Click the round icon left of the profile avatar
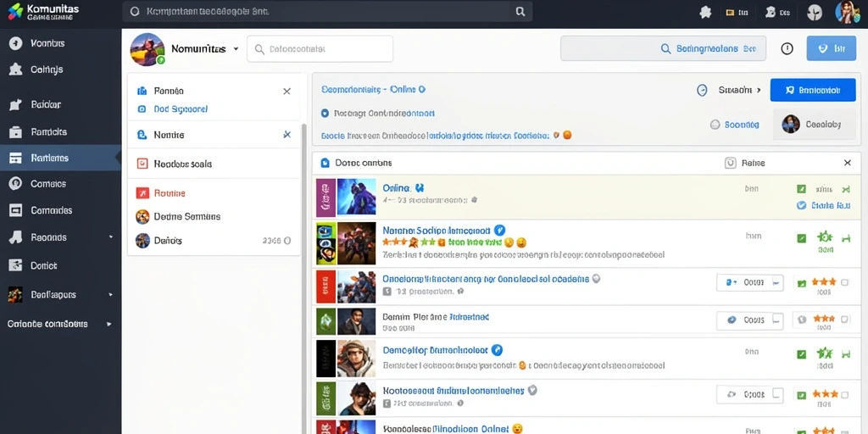The height and width of the screenshot is (434, 868). 815,12
